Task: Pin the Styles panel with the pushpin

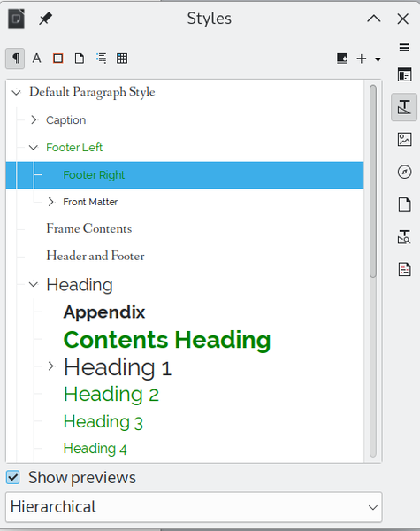Action: [45, 19]
